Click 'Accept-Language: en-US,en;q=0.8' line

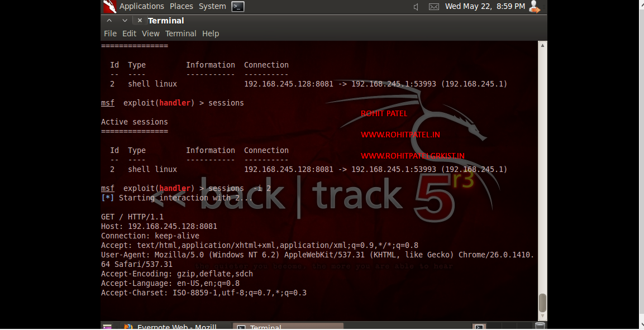pyautogui.click(x=170, y=283)
